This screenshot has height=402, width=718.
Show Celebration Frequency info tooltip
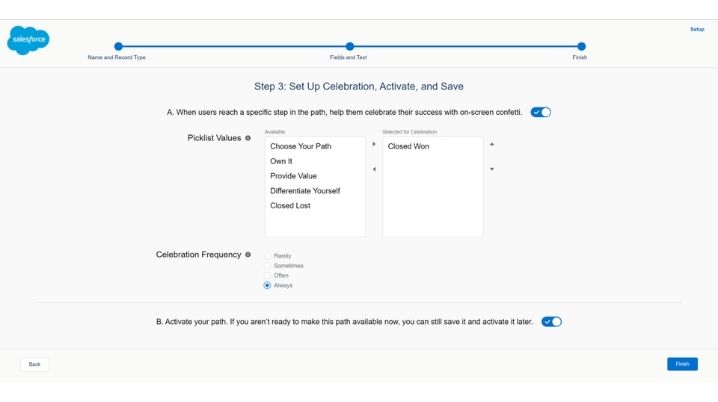click(x=248, y=255)
